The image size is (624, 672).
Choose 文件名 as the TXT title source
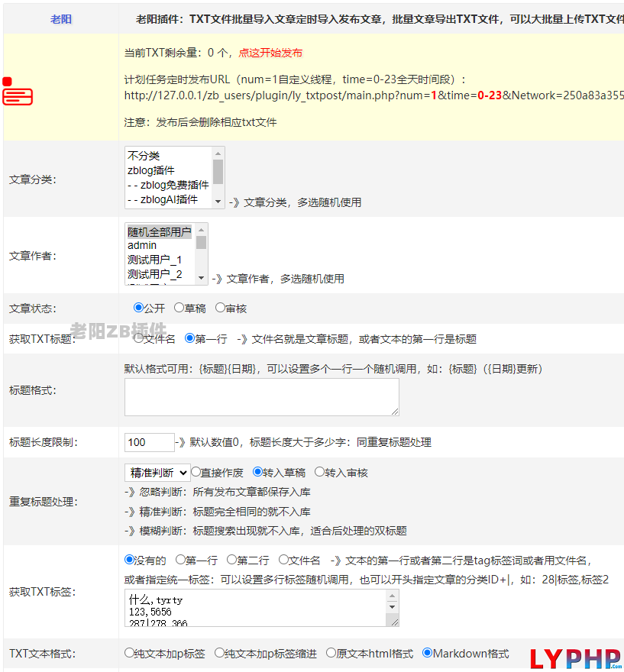(139, 338)
